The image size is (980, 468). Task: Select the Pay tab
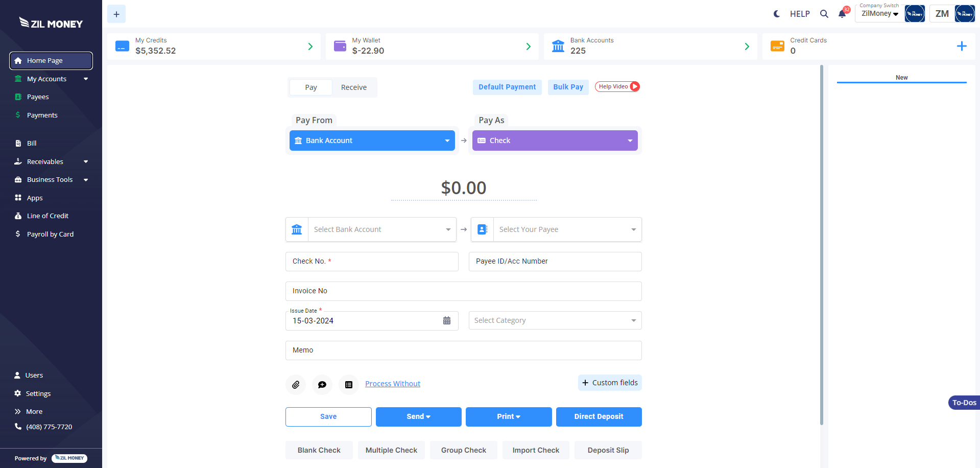pos(311,87)
